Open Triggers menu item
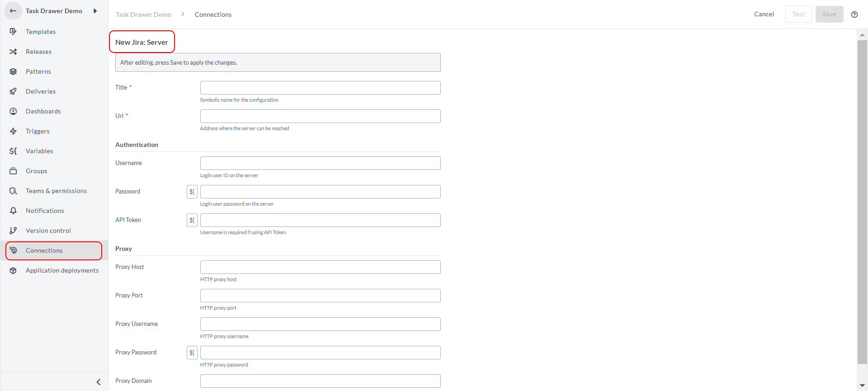Viewport: 868px width, 391px height. [x=54, y=131]
